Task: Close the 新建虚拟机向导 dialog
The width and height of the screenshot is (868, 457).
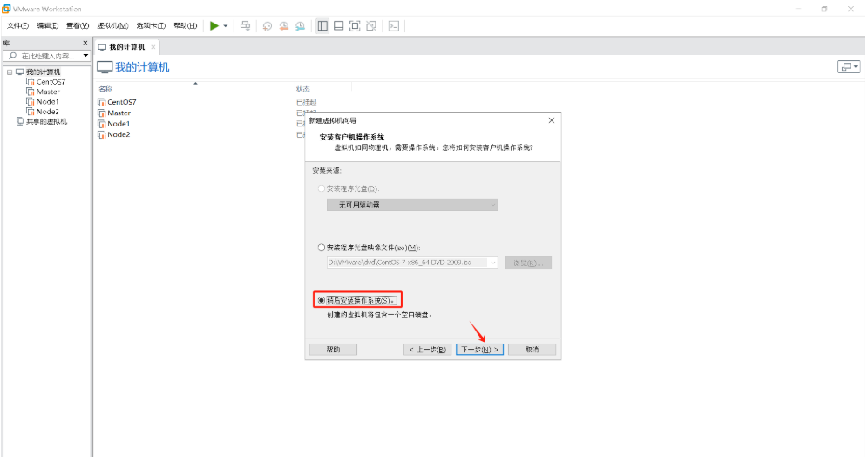Action: tap(552, 120)
